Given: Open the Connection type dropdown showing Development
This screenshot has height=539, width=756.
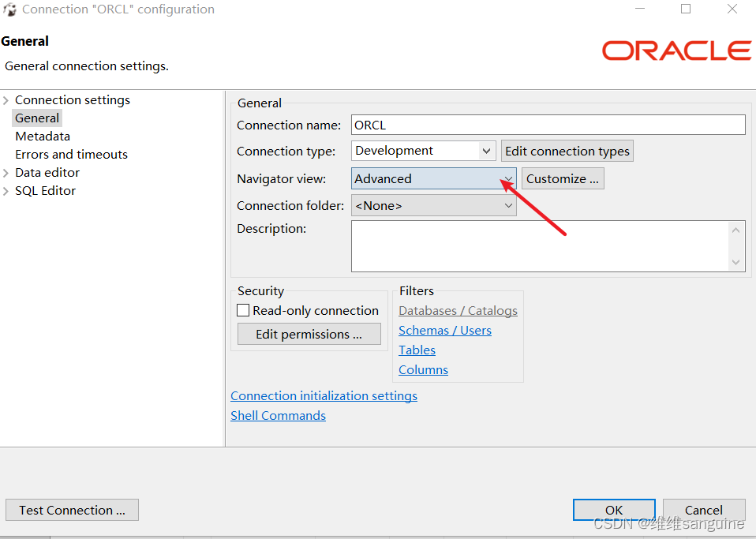Looking at the screenshot, I should point(423,151).
